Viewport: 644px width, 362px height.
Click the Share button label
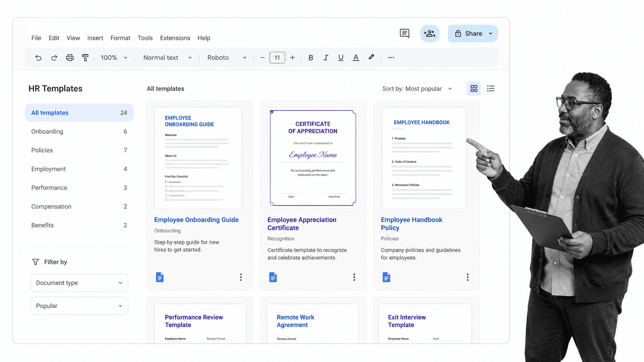[x=473, y=33]
